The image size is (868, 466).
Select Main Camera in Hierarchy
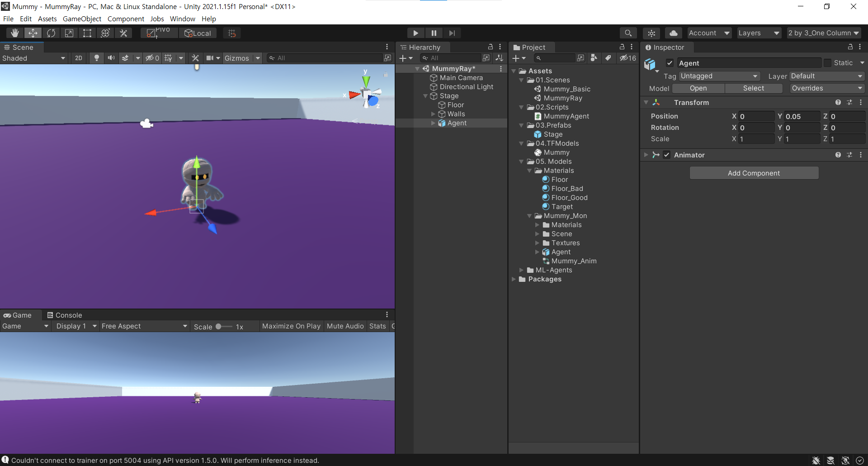click(461, 78)
